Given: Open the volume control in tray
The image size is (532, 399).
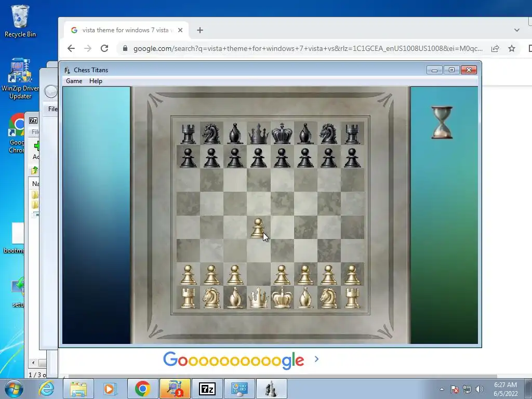Looking at the screenshot, I should tap(480, 389).
